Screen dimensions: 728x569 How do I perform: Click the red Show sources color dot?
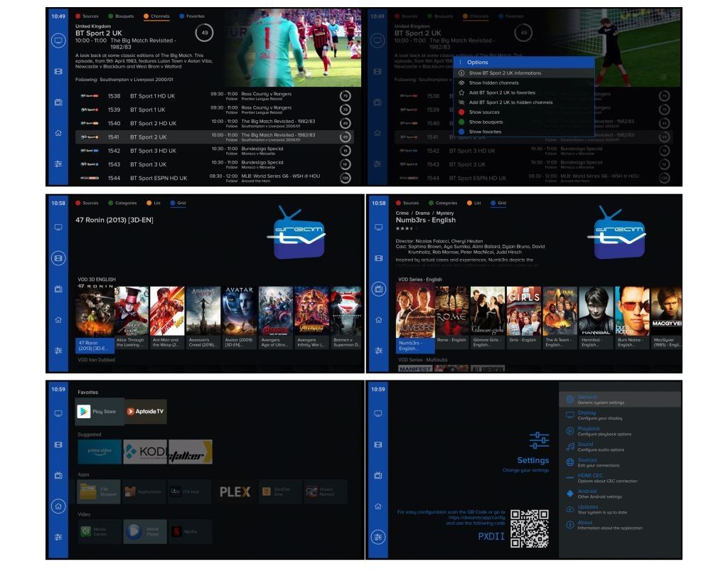461,112
